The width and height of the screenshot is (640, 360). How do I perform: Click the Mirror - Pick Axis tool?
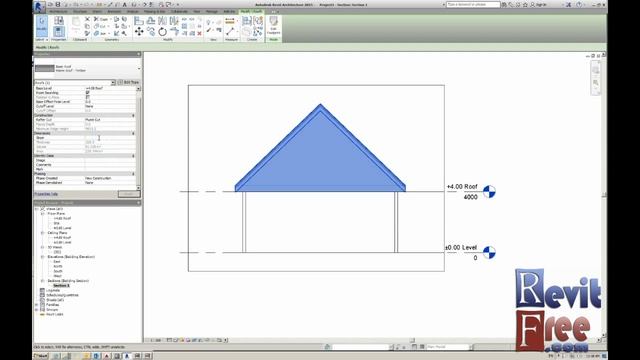point(162,20)
